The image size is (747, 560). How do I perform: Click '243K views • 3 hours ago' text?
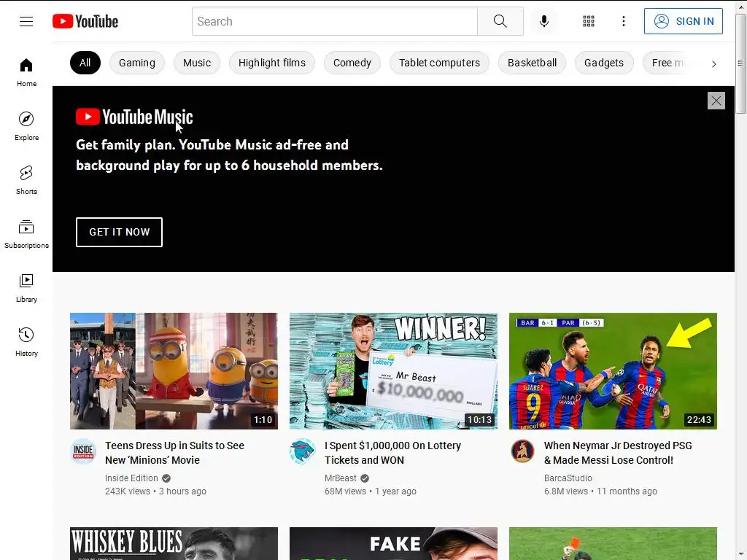pyautogui.click(x=156, y=491)
